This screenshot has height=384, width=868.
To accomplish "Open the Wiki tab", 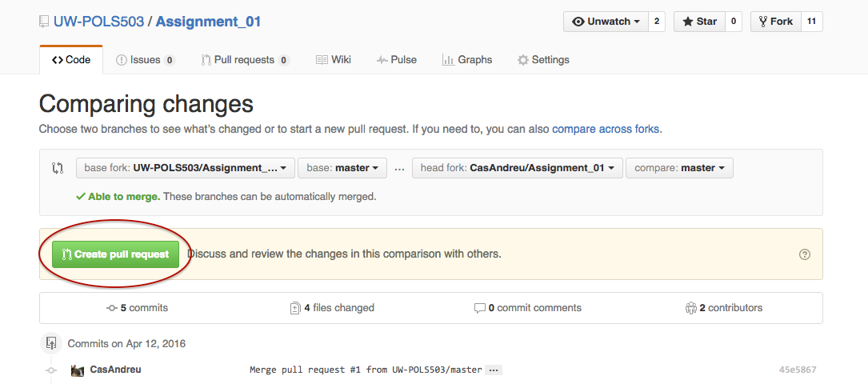I will 334,60.
